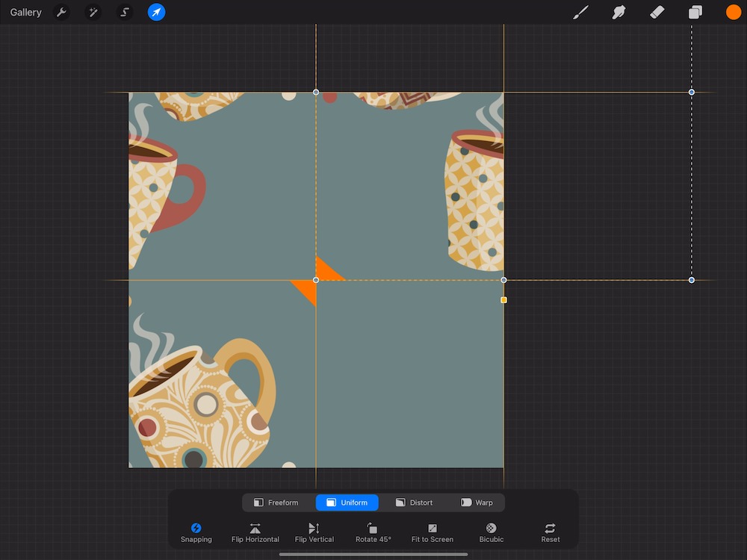Open the Bicubic interpolation options

tap(491, 532)
